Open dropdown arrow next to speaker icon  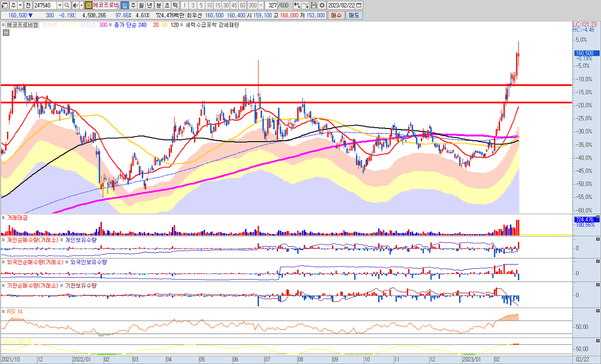[81, 5]
